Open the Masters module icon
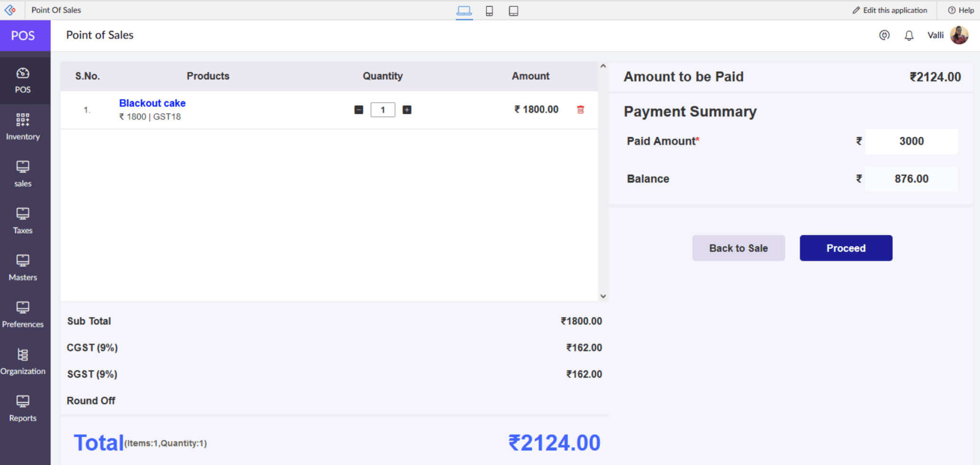 22,266
